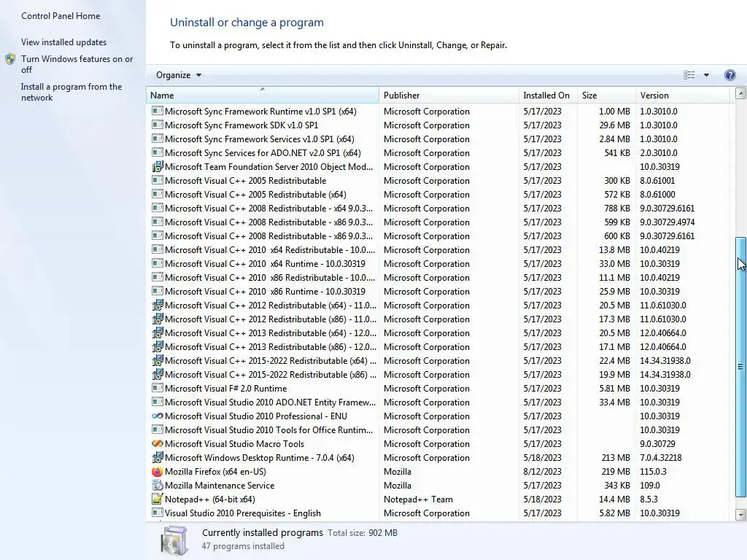Select Microsoft Visual C++ 2005 Redistributable name
Image resolution: width=747 pixels, height=560 pixels.
(245, 181)
